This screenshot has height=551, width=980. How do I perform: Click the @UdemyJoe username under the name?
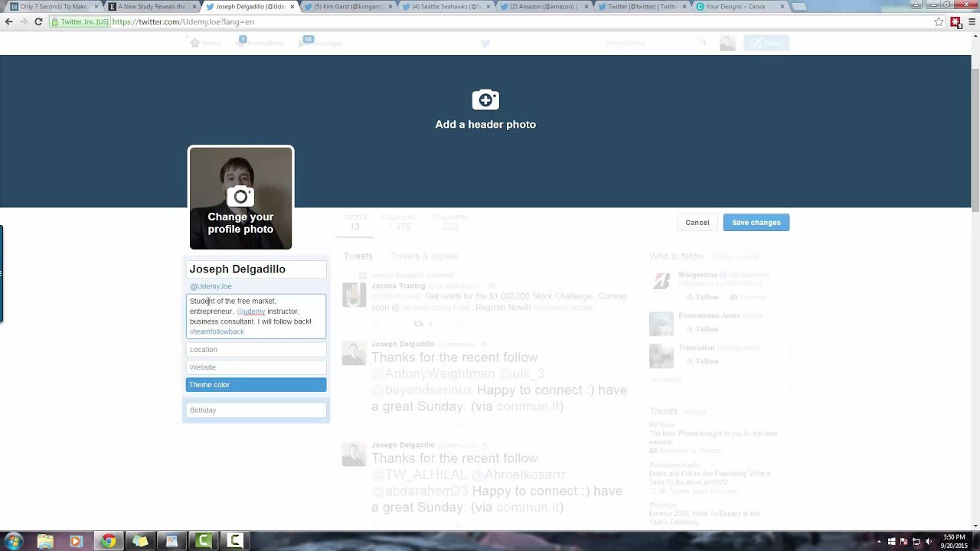(x=211, y=286)
